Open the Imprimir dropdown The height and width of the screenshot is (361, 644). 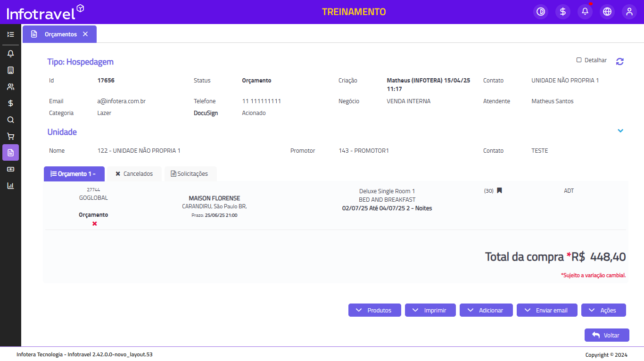click(430, 310)
